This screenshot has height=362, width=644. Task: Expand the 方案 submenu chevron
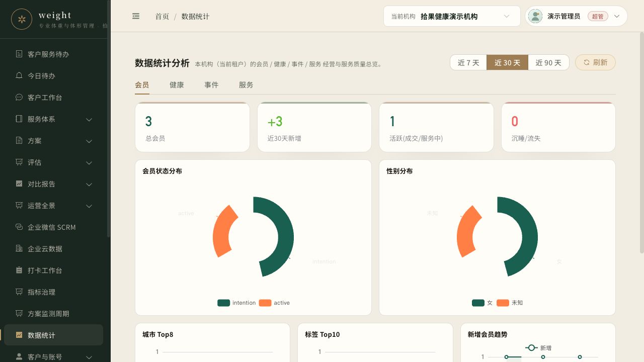(x=89, y=141)
